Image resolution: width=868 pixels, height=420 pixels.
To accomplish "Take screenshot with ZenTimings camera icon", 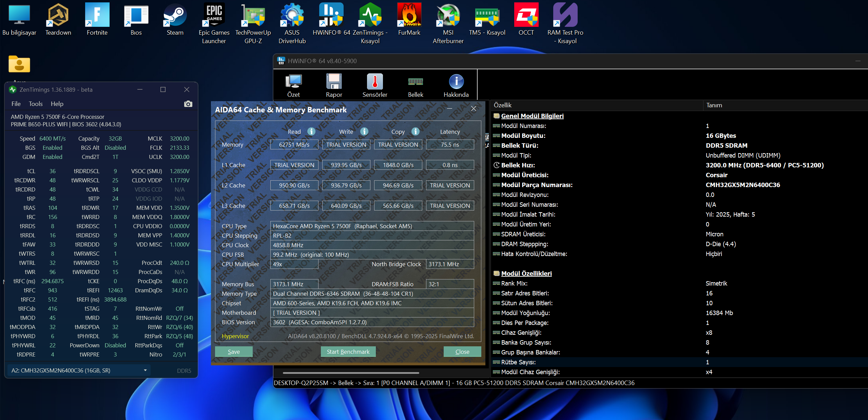I will (188, 104).
